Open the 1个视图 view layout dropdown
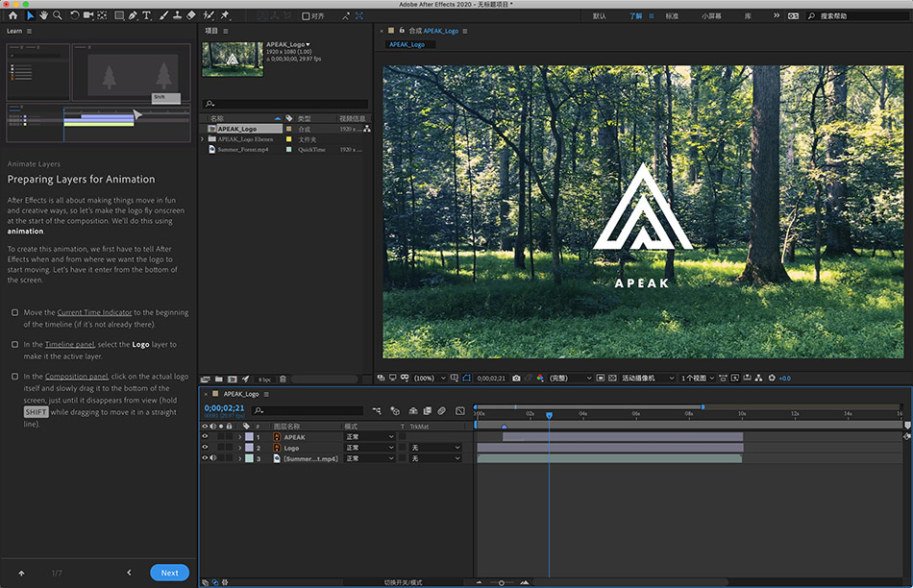 tap(697, 379)
